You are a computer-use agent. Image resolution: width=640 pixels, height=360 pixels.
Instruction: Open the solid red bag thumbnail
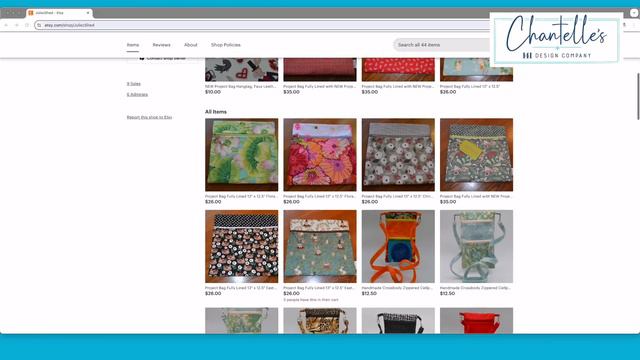click(476, 321)
